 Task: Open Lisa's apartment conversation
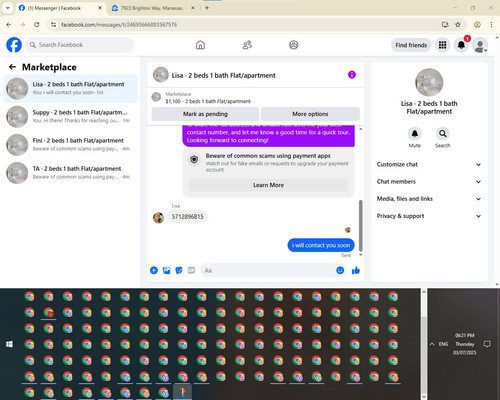[x=70, y=89]
